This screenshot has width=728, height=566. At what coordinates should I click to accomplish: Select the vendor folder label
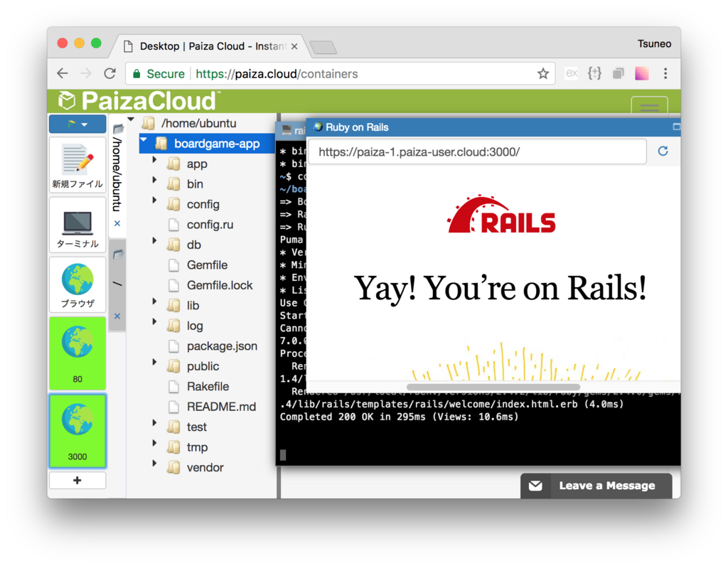point(205,468)
